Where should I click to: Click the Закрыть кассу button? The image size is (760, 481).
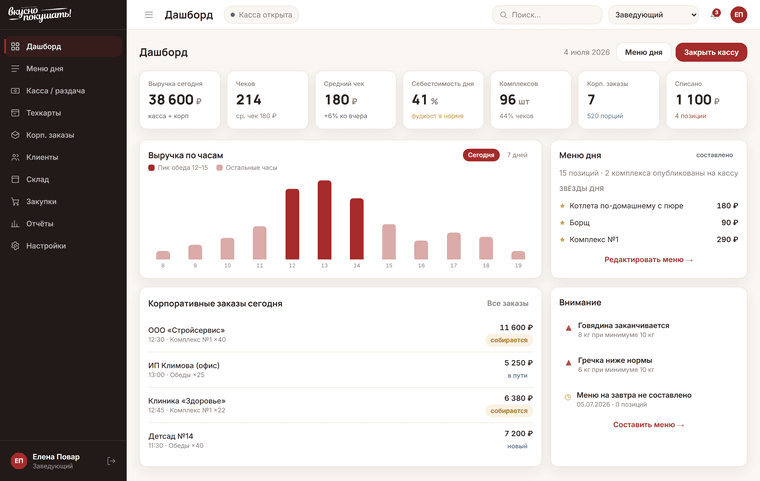click(711, 52)
